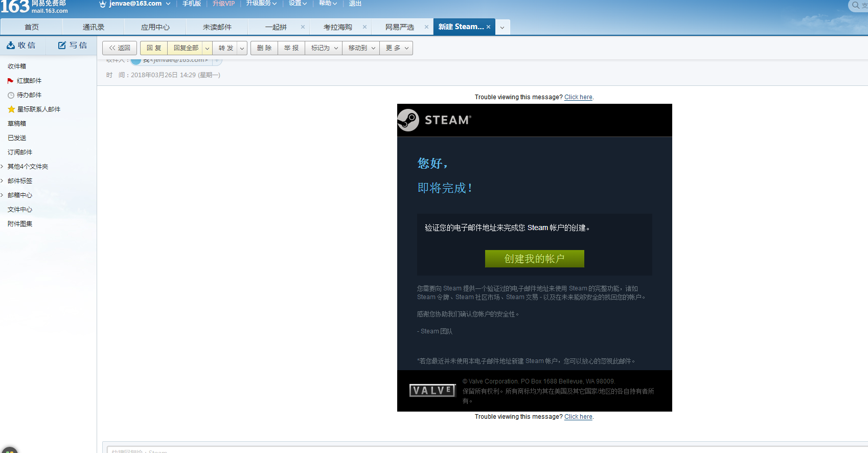Click the 回复全部 button
This screenshot has height=453, width=868.
tap(186, 48)
